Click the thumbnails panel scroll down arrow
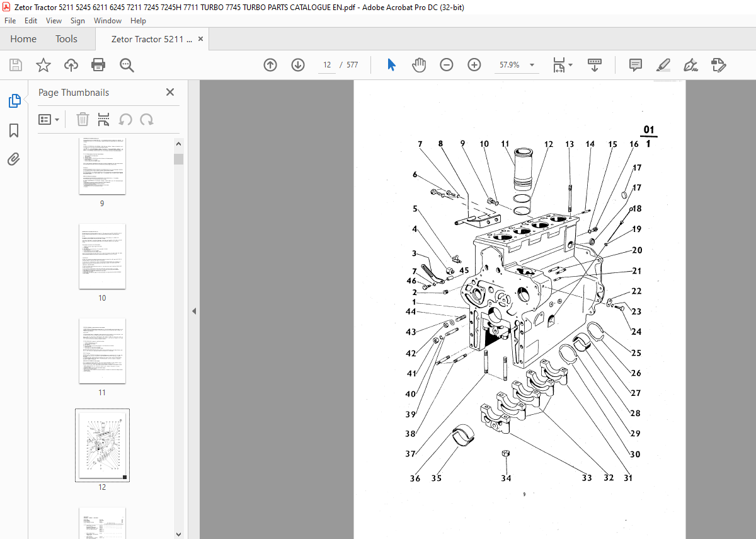756x539 pixels. click(179, 533)
